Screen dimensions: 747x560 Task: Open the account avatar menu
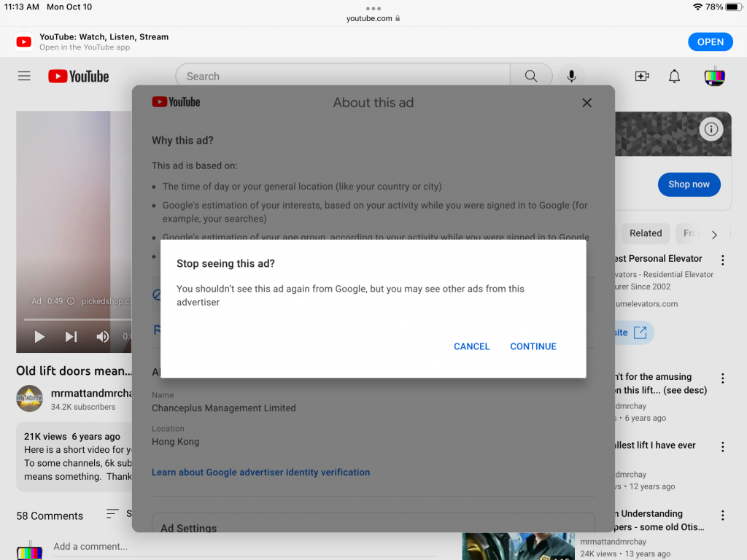point(714,77)
